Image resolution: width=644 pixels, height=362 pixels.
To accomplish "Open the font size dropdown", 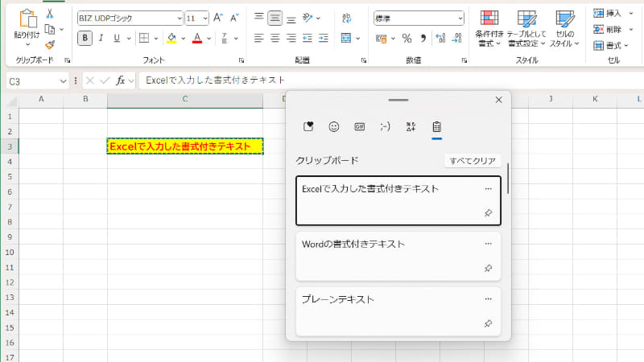I will point(205,19).
